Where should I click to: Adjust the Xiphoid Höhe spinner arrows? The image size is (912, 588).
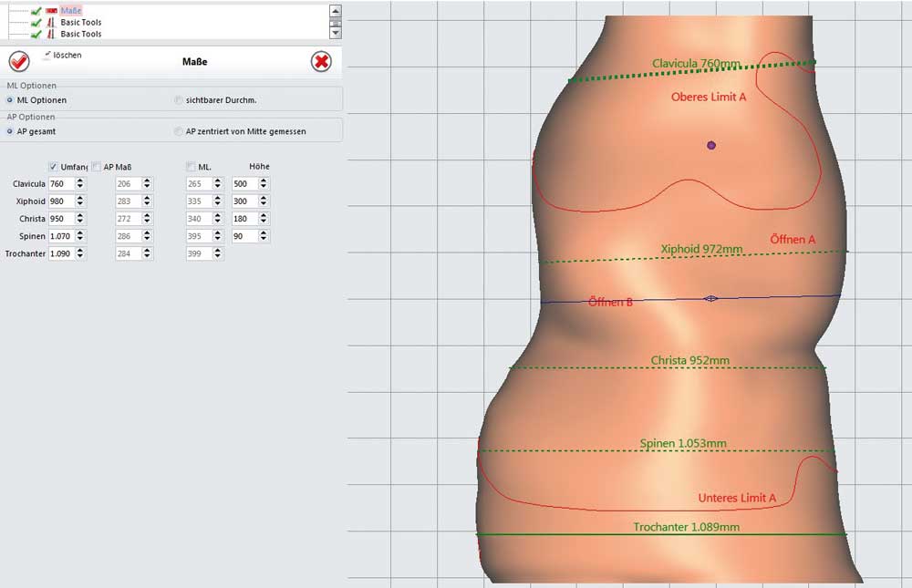264,201
